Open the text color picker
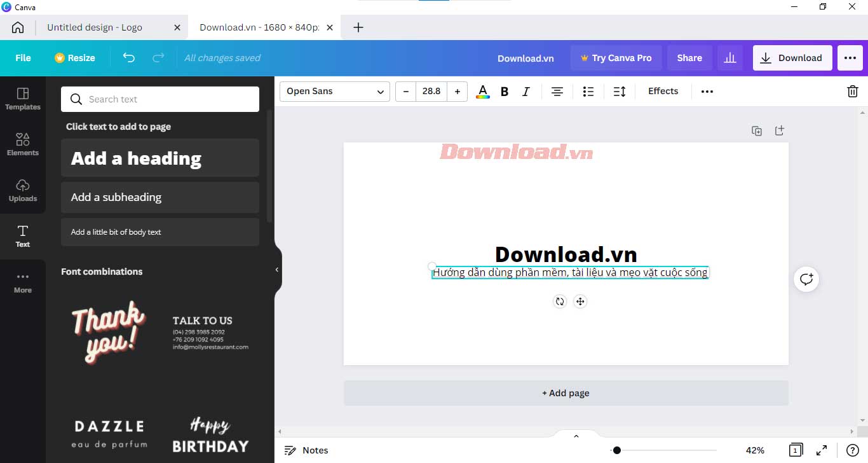This screenshot has width=868, height=463. tap(482, 91)
